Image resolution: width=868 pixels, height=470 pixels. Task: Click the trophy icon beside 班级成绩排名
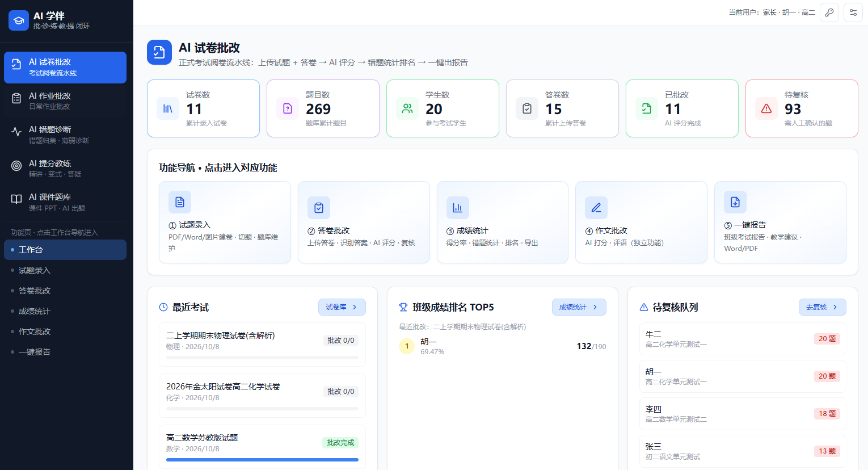click(x=403, y=307)
